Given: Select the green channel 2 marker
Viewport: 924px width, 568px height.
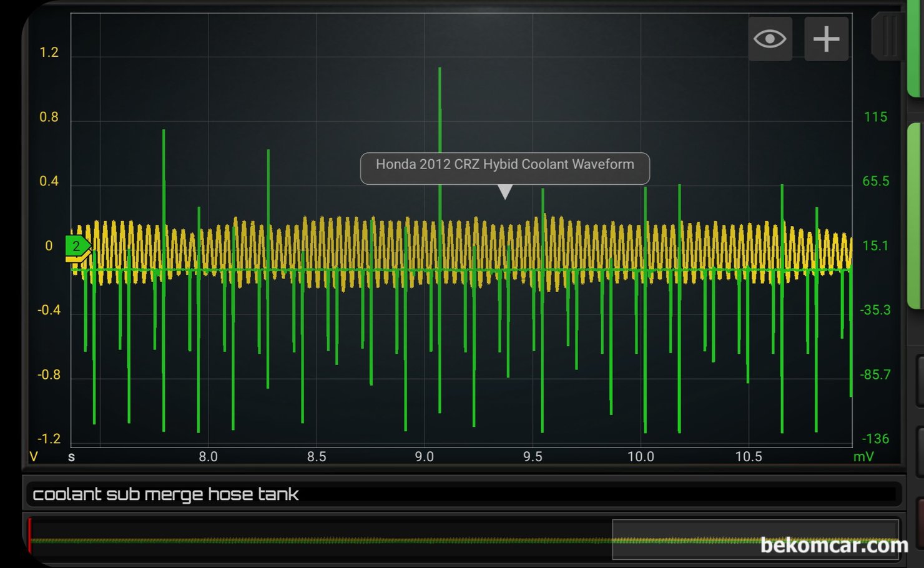Looking at the screenshot, I should coord(77,245).
